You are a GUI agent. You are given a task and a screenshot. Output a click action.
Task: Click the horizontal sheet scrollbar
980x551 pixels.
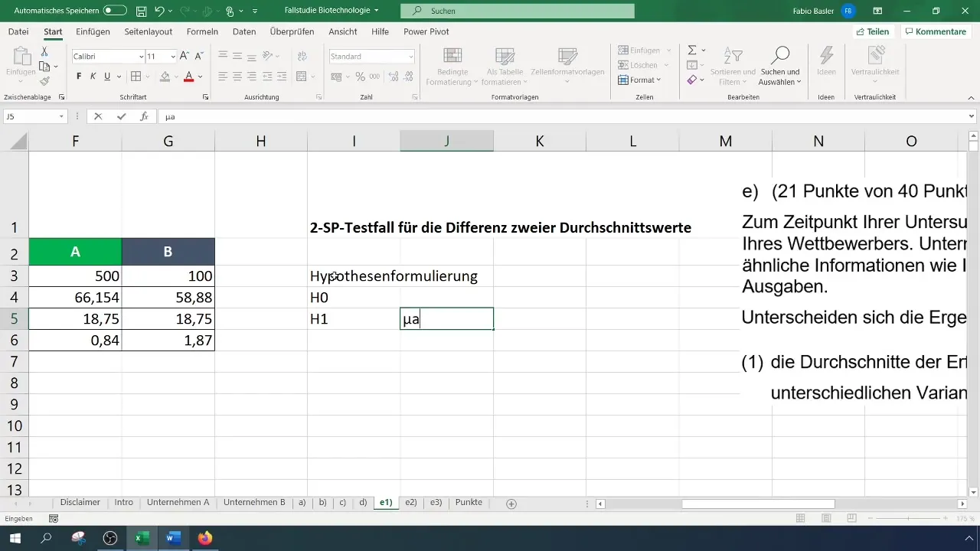[x=758, y=504]
